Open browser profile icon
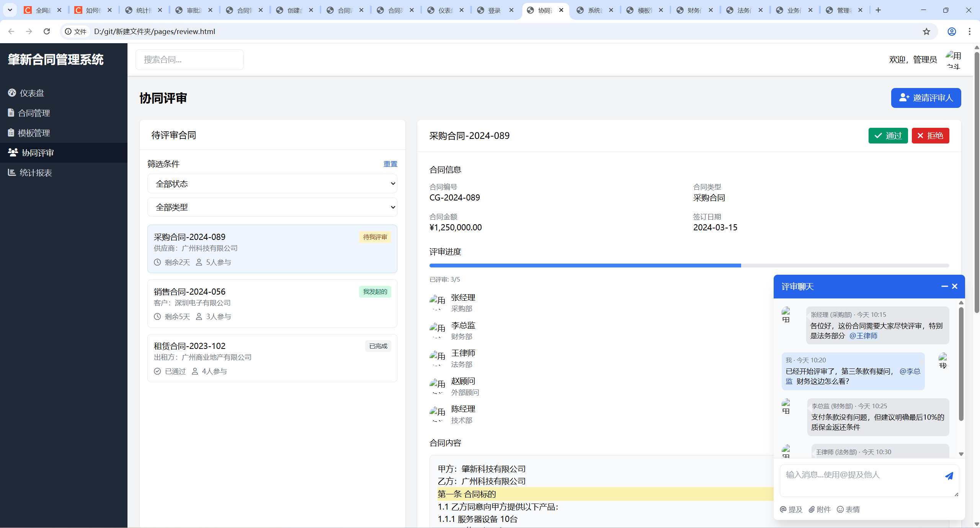 coord(952,31)
